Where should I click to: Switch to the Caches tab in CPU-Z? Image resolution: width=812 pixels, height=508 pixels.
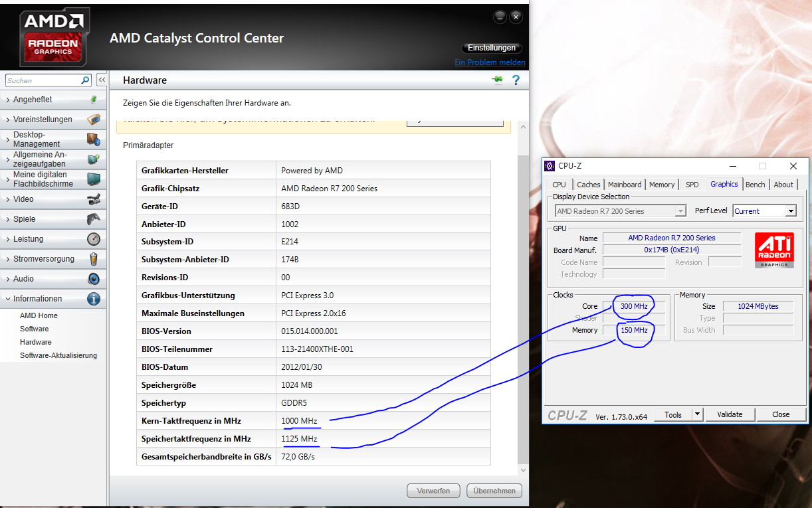(589, 185)
